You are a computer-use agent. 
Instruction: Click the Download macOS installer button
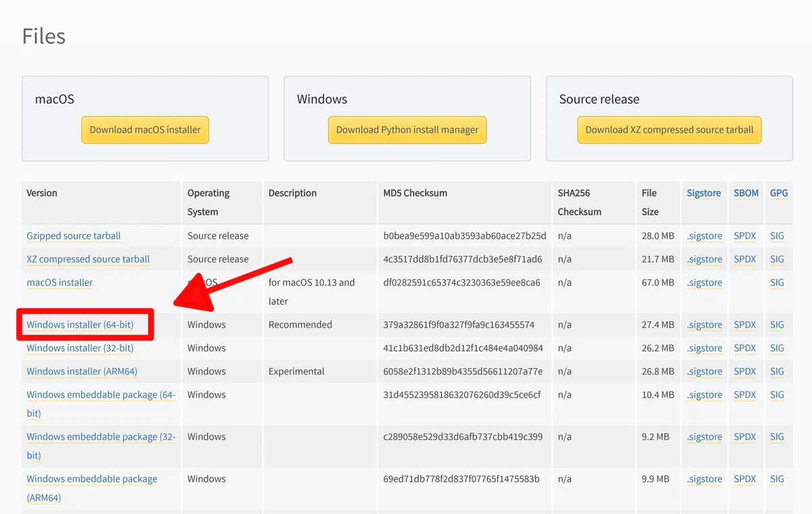pyautogui.click(x=145, y=130)
